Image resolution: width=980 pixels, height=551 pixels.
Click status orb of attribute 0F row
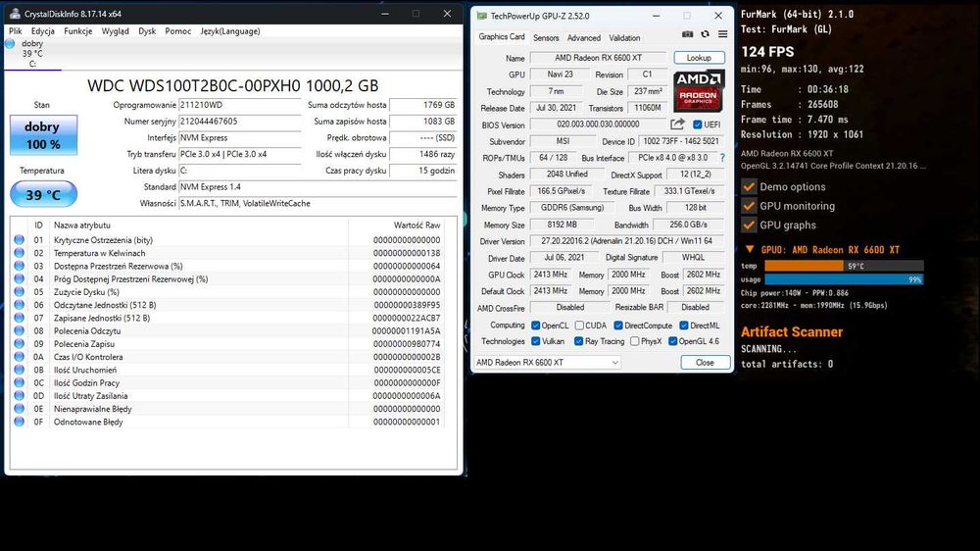tap(20, 422)
